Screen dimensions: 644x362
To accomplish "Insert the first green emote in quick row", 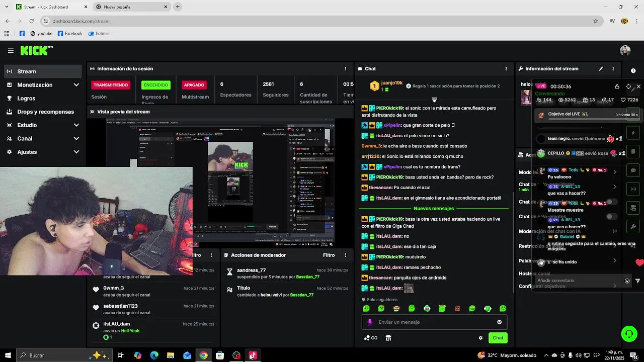I will pyautogui.click(x=366, y=308).
